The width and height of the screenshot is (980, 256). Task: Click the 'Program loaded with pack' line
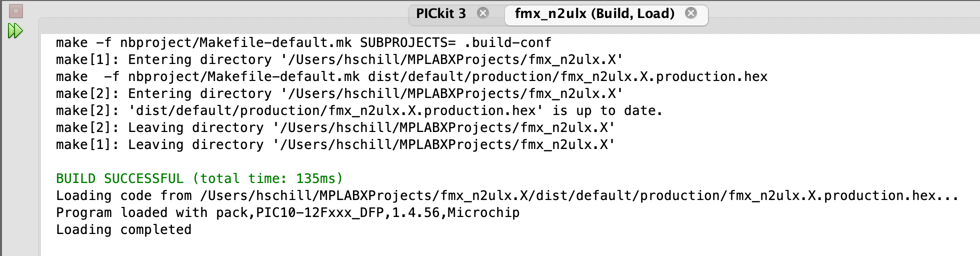coord(287,212)
